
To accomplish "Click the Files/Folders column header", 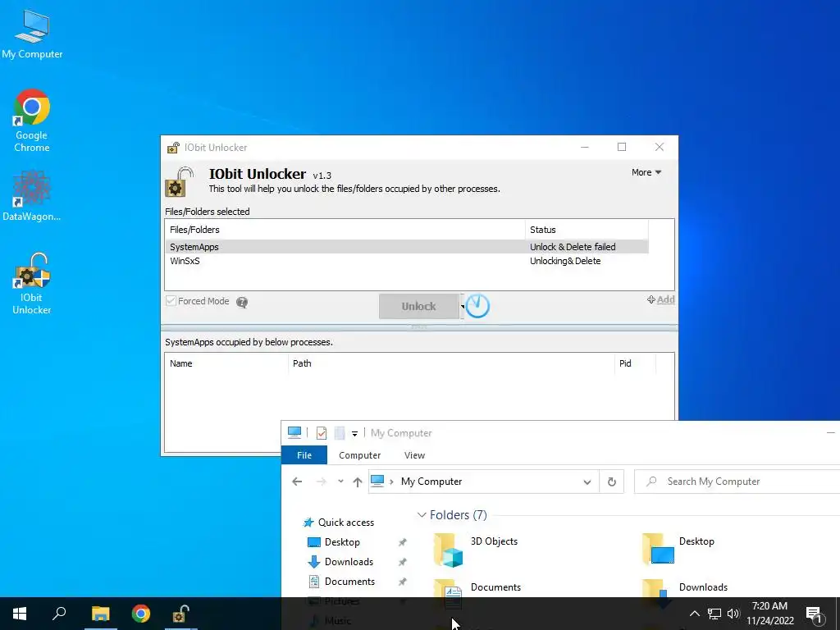I will pyautogui.click(x=345, y=230).
